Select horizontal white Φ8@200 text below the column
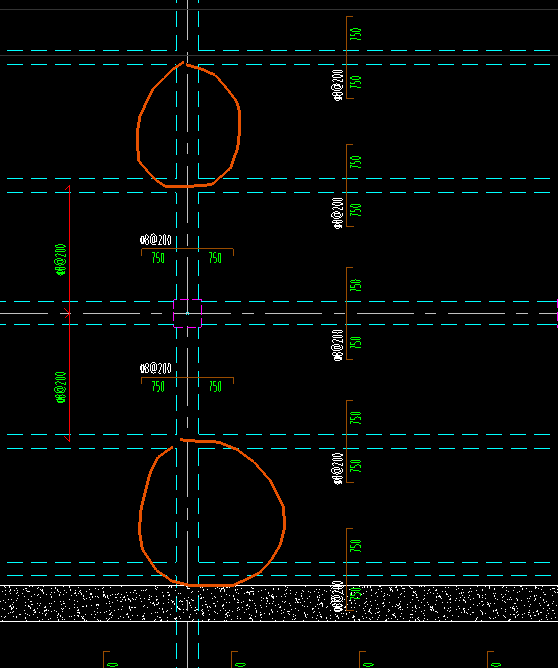Viewport: 558px width, 668px height. 156,368
